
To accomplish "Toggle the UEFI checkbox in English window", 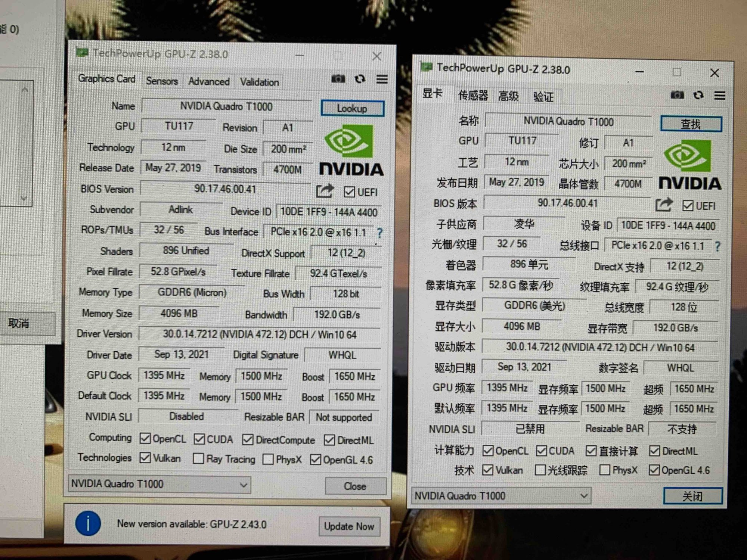I will coord(349,192).
